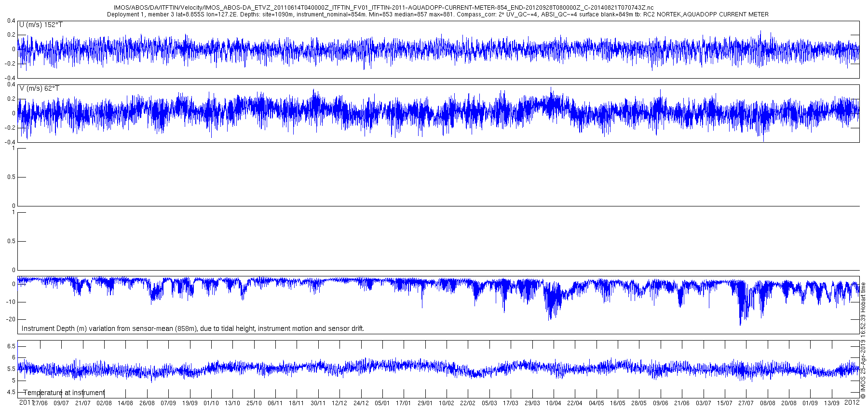This screenshot has width=868, height=410.
Task: Click the '06/11' date tick label
Action: [x=275, y=403]
